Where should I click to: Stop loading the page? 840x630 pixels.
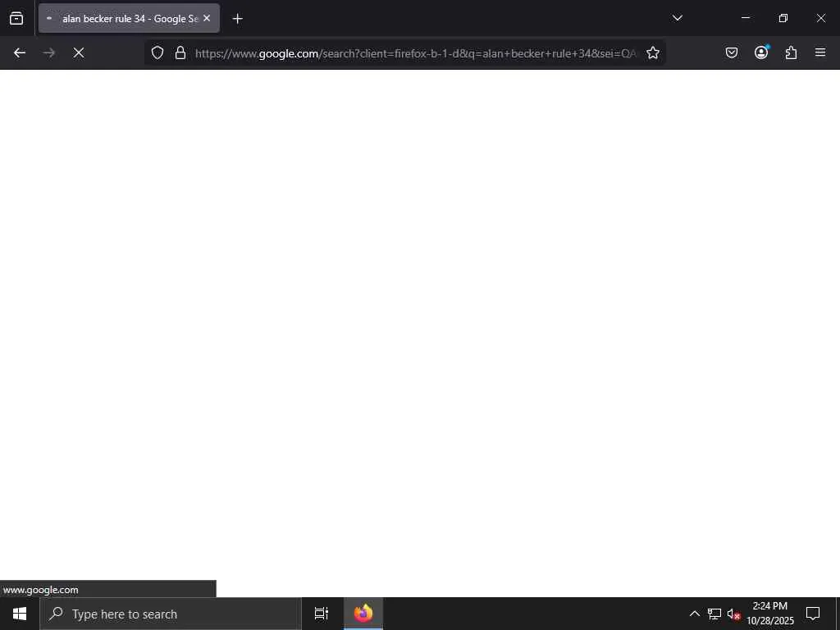[x=79, y=52]
